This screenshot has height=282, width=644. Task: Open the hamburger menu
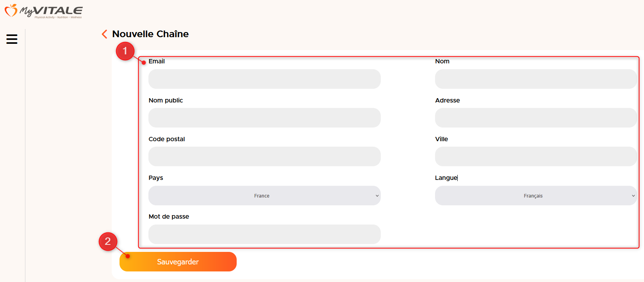12,39
